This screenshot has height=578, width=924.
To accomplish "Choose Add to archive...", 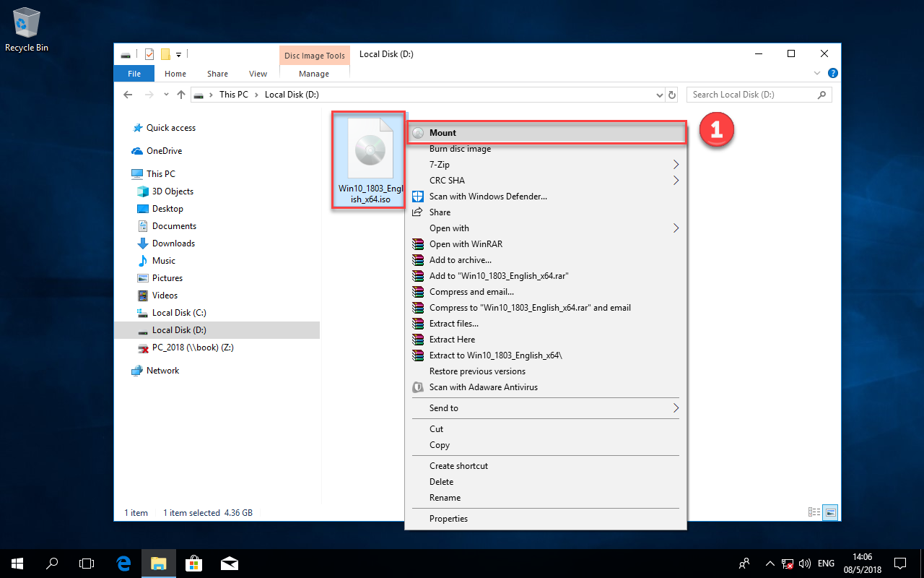I will click(546, 260).
